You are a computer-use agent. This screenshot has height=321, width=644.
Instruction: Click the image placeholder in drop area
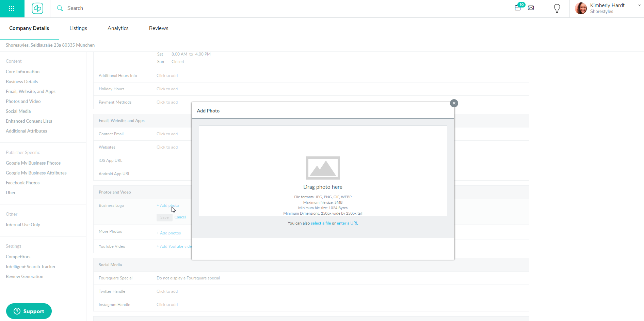click(x=323, y=168)
